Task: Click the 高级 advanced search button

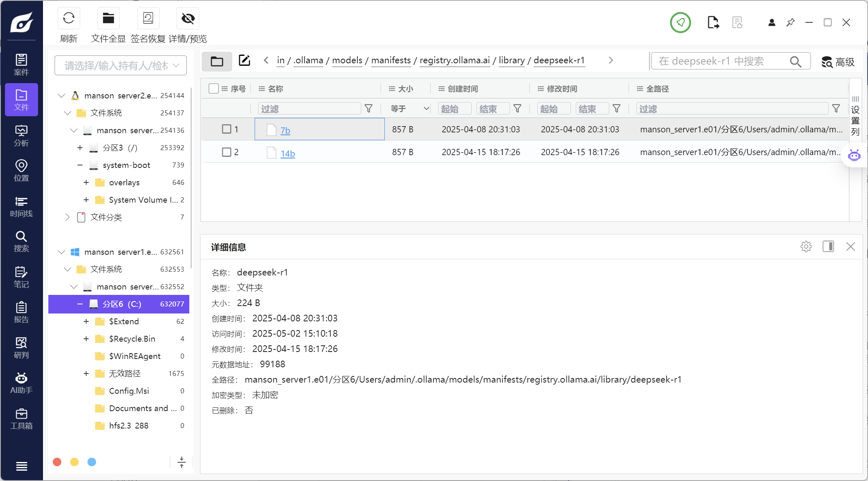Action: (x=838, y=62)
